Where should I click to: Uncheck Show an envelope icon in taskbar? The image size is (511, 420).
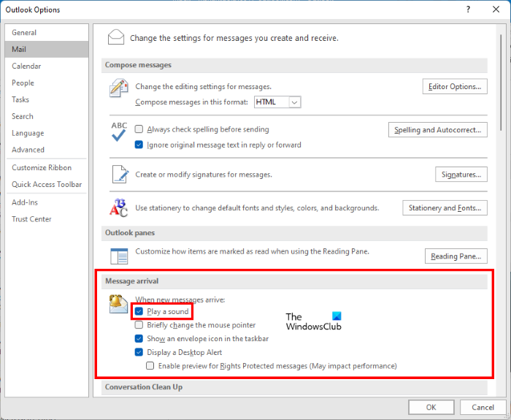[x=139, y=338]
